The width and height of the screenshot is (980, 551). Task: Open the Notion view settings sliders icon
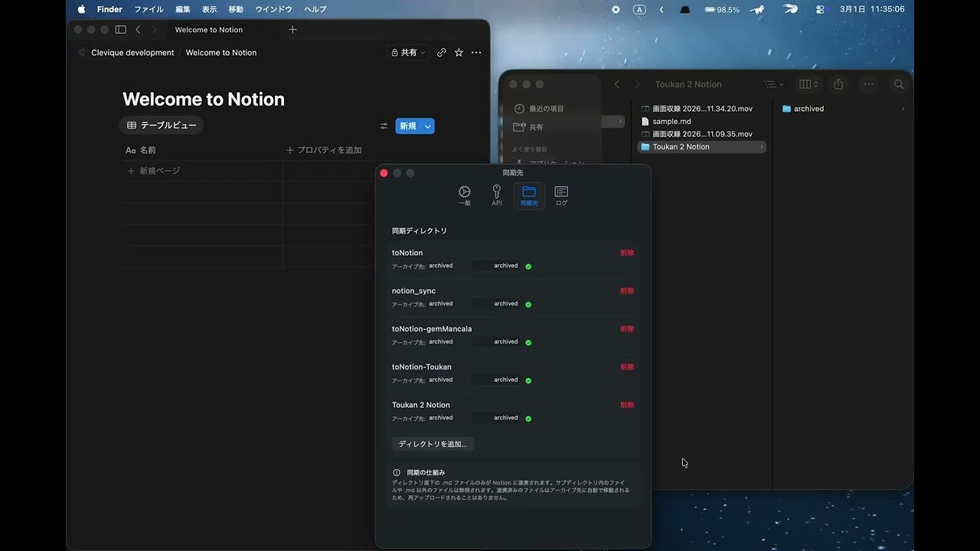pyautogui.click(x=384, y=126)
